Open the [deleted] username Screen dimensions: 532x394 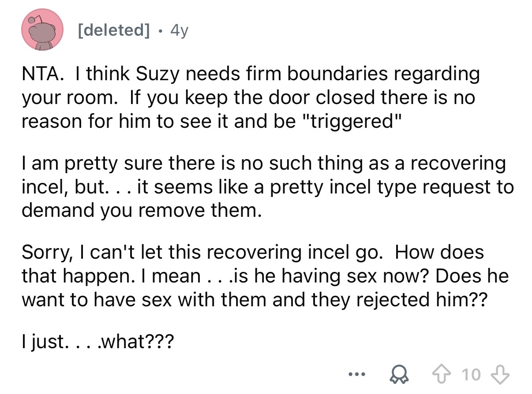[113, 30]
